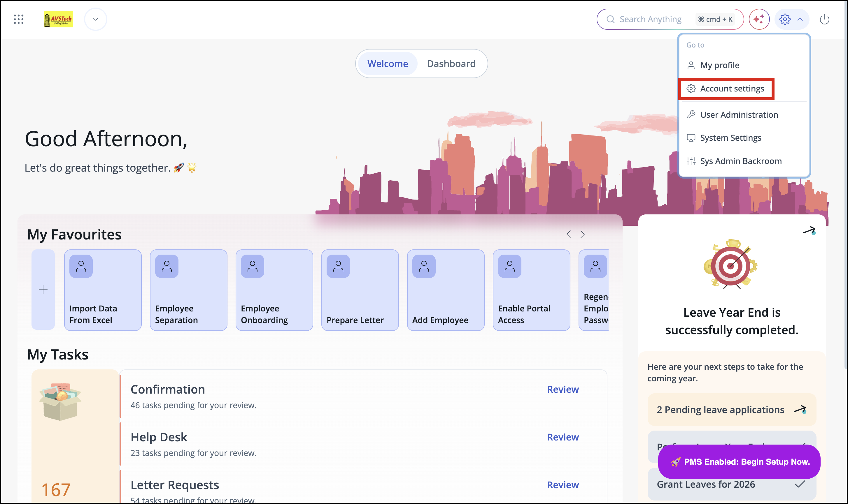
Task: Click Review link for Confirmation tasks
Action: pyautogui.click(x=563, y=389)
